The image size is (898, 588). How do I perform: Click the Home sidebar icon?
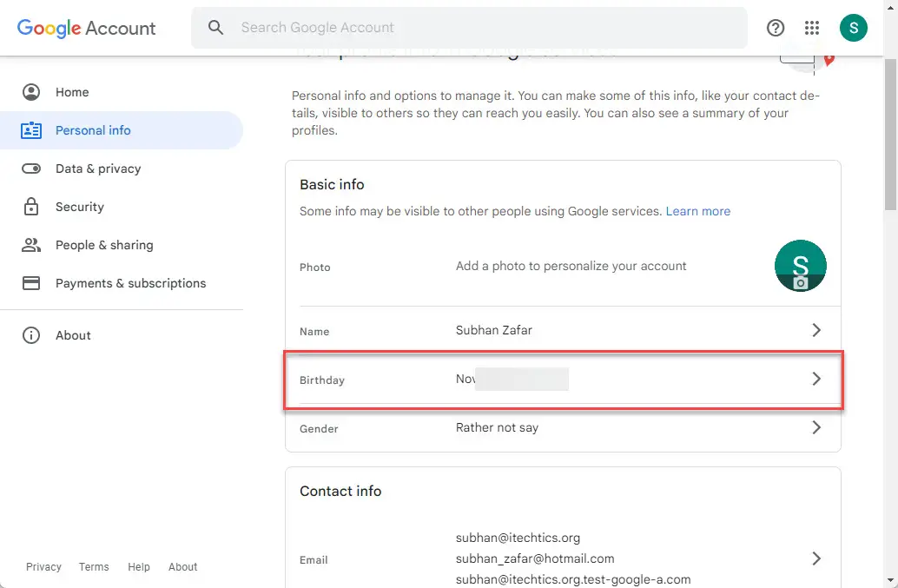click(31, 92)
